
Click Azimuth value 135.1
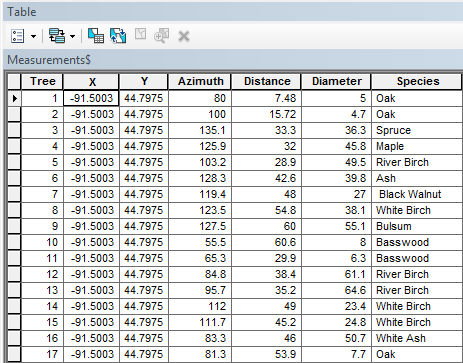[200, 130]
